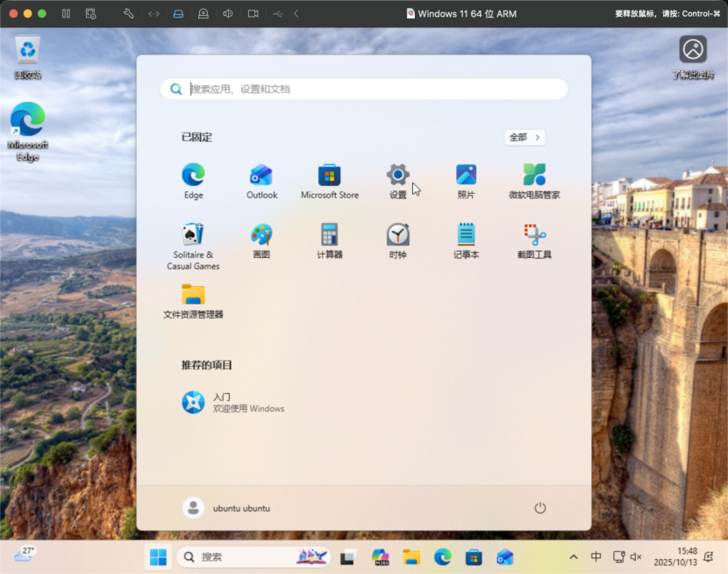The height and width of the screenshot is (574, 728).
Task: Open the notification bell in tray
Action: 709,556
